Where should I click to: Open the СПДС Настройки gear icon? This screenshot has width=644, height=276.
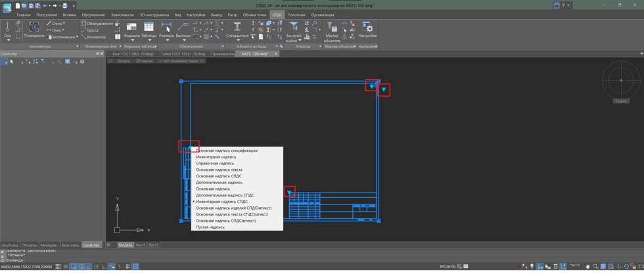367,27
